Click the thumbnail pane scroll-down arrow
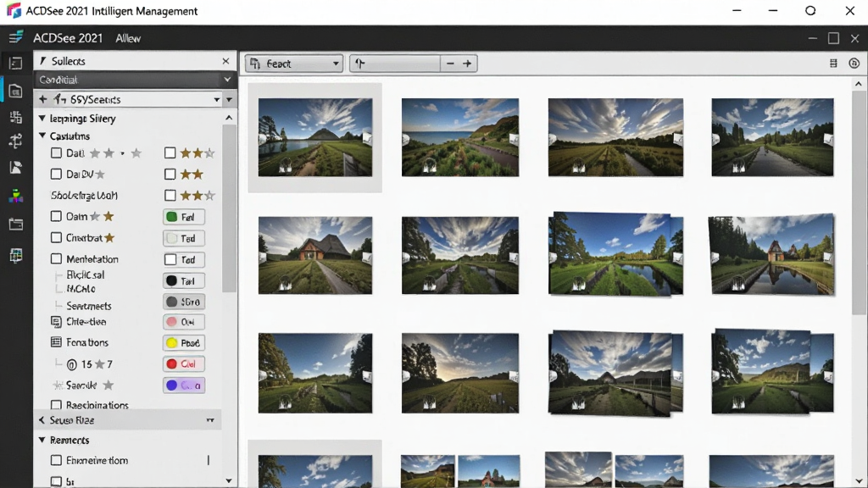Viewport: 868px width, 488px height. pos(859,481)
